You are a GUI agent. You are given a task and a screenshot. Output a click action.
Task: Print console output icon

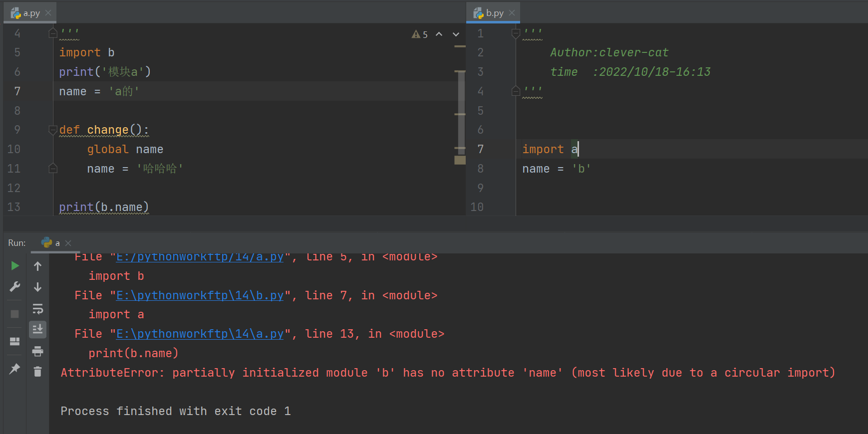point(37,351)
